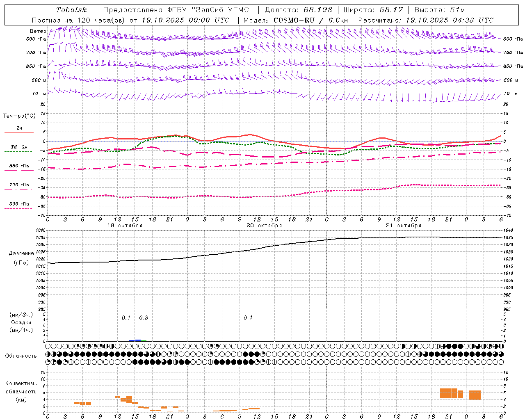
Task: Click the "Высота: 51м" header field
Action: [439, 10]
